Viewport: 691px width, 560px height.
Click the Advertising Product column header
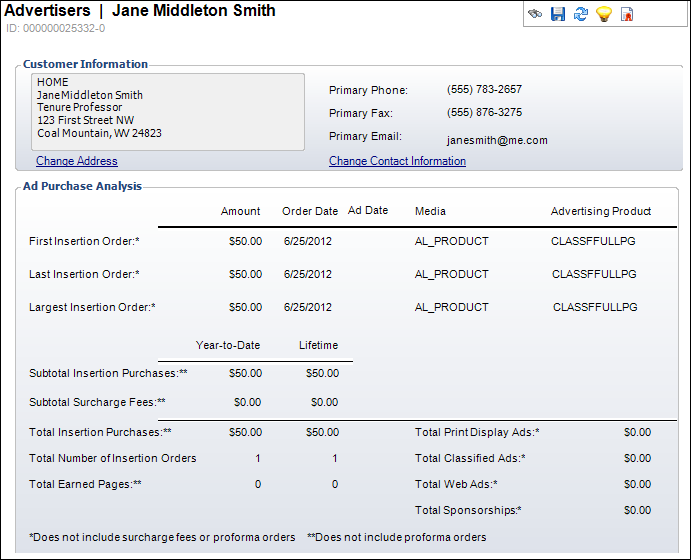[601, 211]
